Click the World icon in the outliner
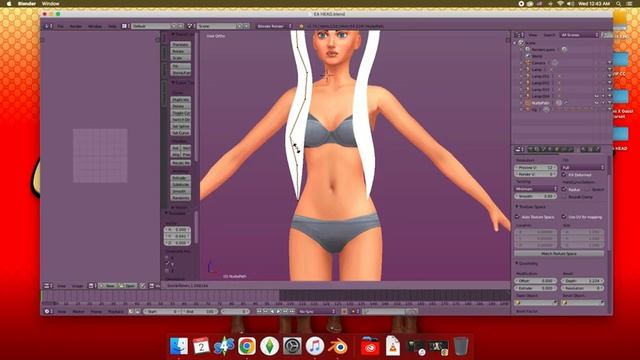 pyautogui.click(x=528, y=56)
